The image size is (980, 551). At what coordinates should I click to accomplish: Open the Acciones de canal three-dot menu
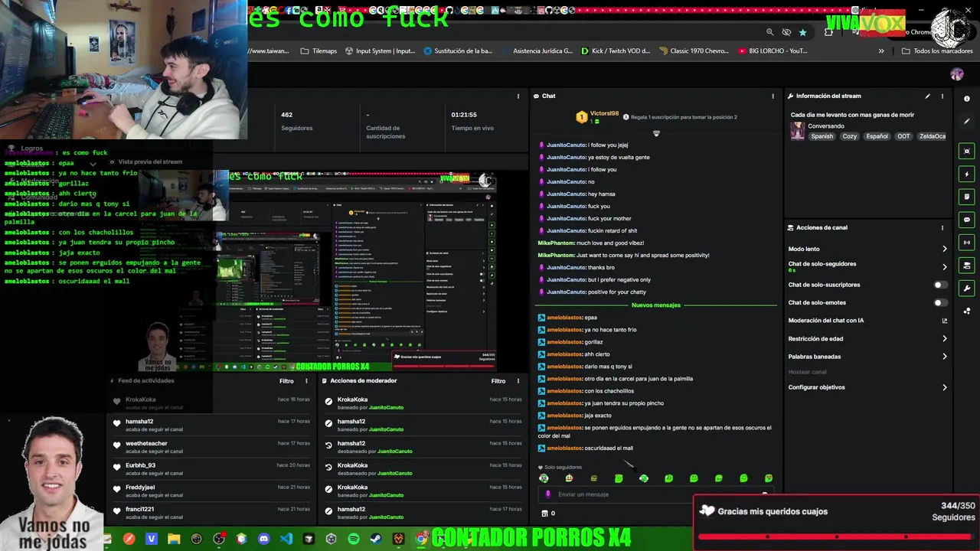click(942, 227)
